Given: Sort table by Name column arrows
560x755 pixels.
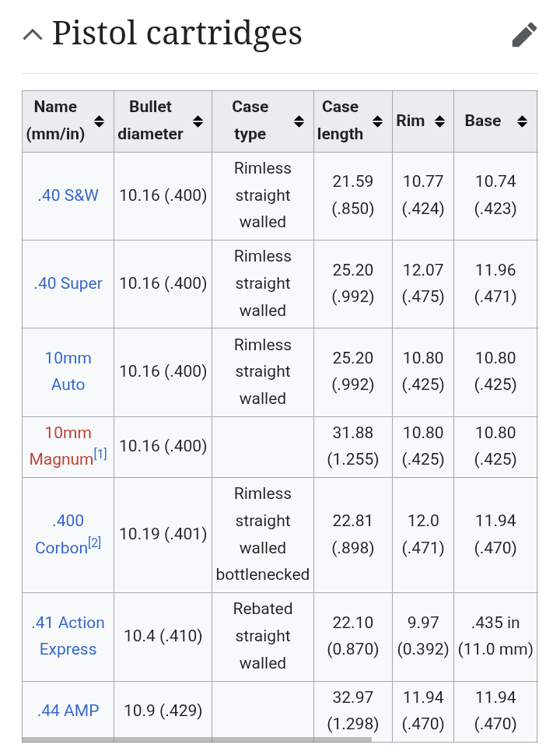Looking at the screenshot, I should point(99,121).
